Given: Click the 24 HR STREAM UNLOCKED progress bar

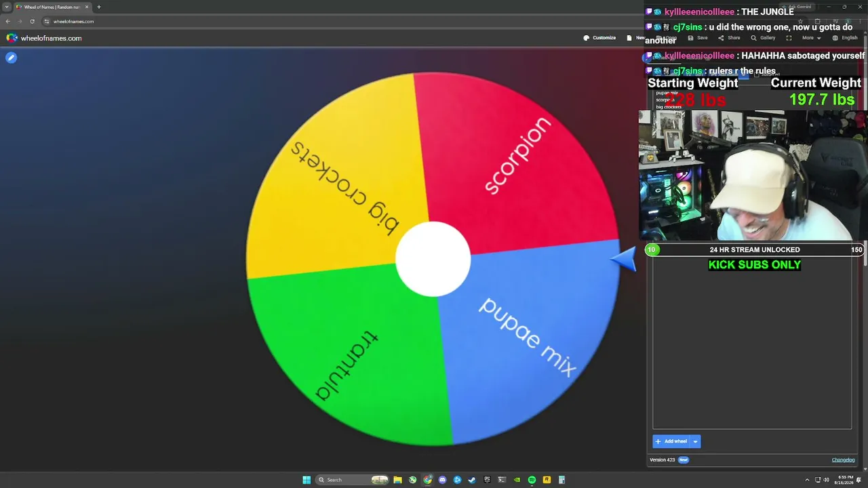Looking at the screenshot, I should (x=754, y=249).
